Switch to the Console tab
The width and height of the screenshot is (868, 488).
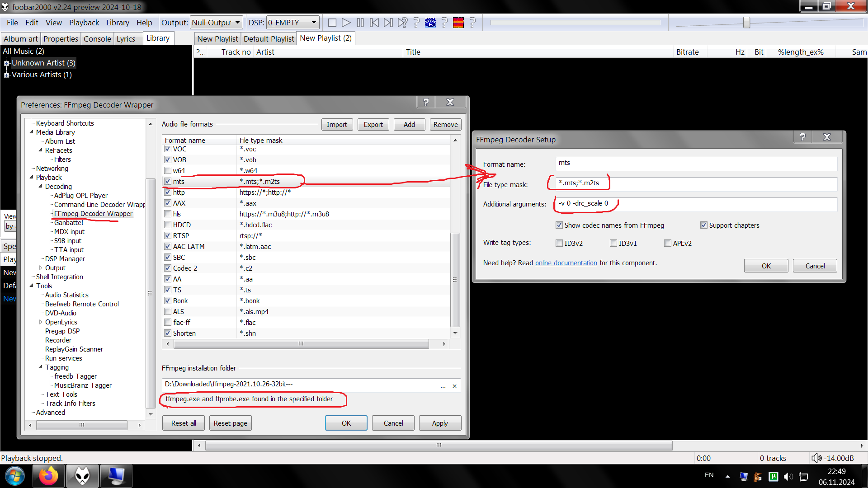[x=97, y=39]
